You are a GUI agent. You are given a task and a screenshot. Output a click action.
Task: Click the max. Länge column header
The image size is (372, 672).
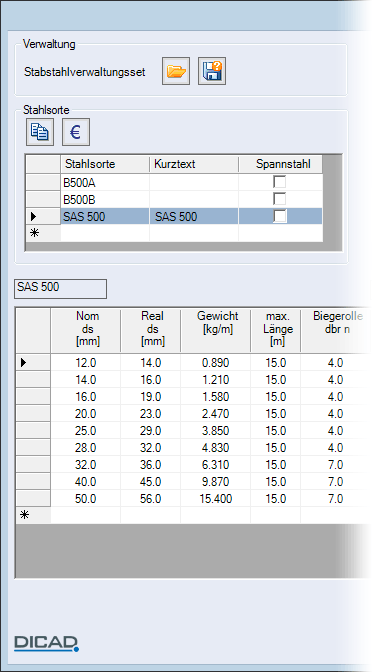point(276,330)
